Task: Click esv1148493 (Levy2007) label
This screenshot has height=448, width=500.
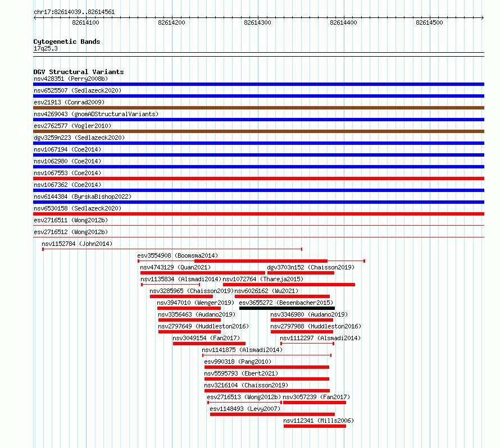Action: (245, 409)
